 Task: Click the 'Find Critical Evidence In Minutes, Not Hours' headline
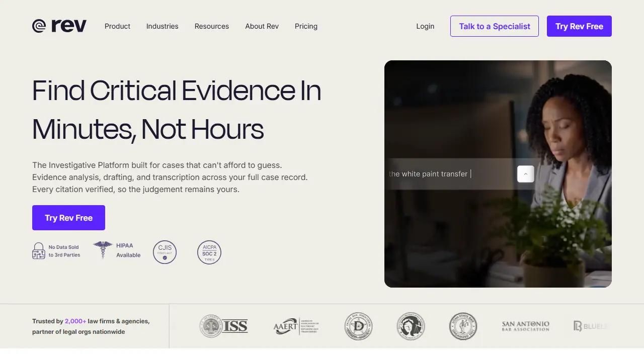(x=177, y=110)
